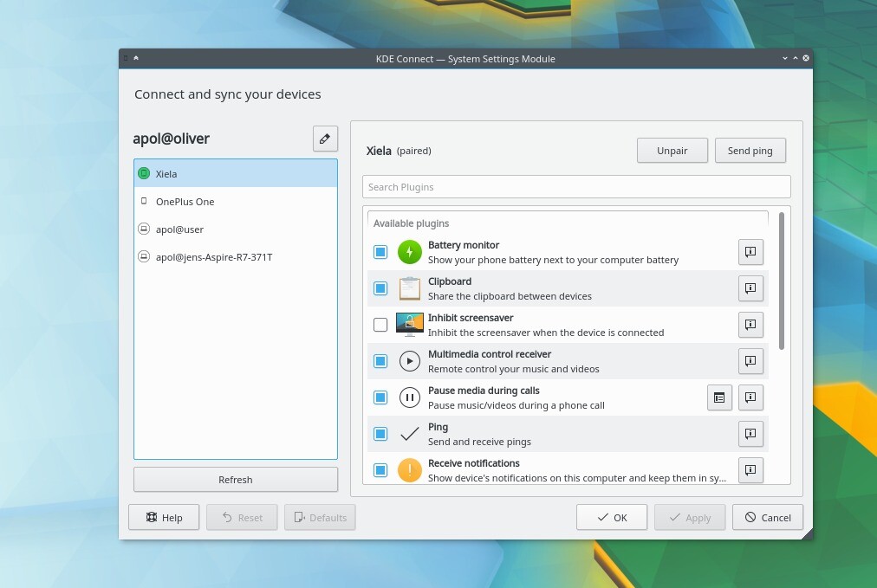877x588 pixels.
Task: Enable the Inhibit screensaver plugin
Action: 380,324
